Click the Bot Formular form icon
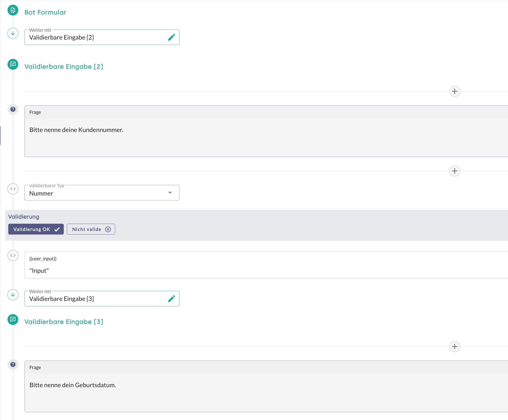This screenshot has height=420, width=508. [13, 10]
